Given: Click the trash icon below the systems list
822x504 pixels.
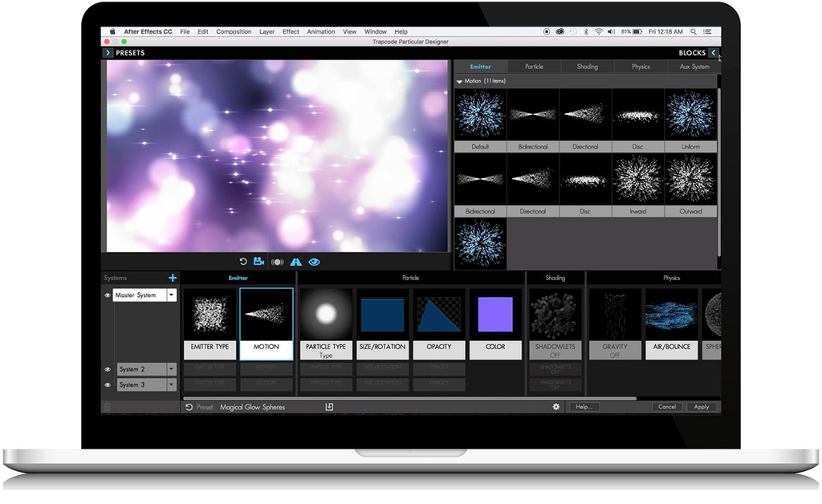Looking at the screenshot, I should [107, 407].
